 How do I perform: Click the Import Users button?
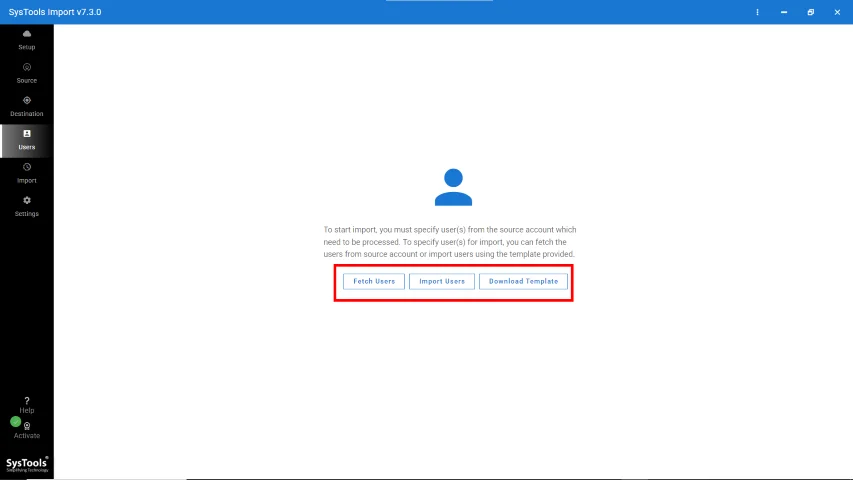tap(442, 281)
